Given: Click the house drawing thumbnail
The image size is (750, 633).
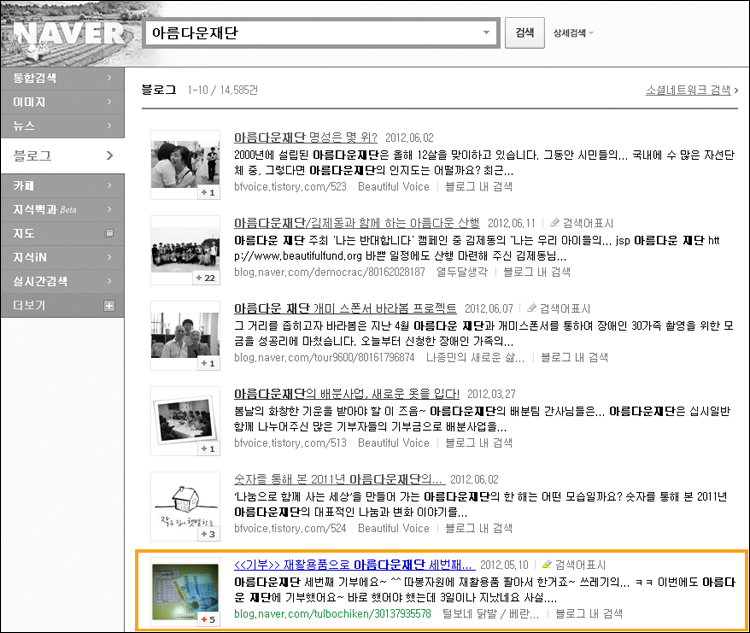Looking at the screenshot, I should click(185, 506).
